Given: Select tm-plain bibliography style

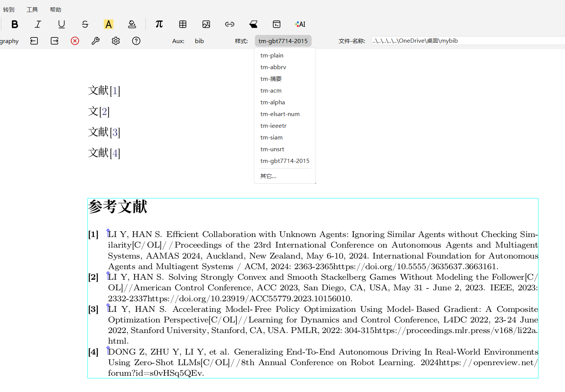Looking at the screenshot, I should click(x=272, y=56).
